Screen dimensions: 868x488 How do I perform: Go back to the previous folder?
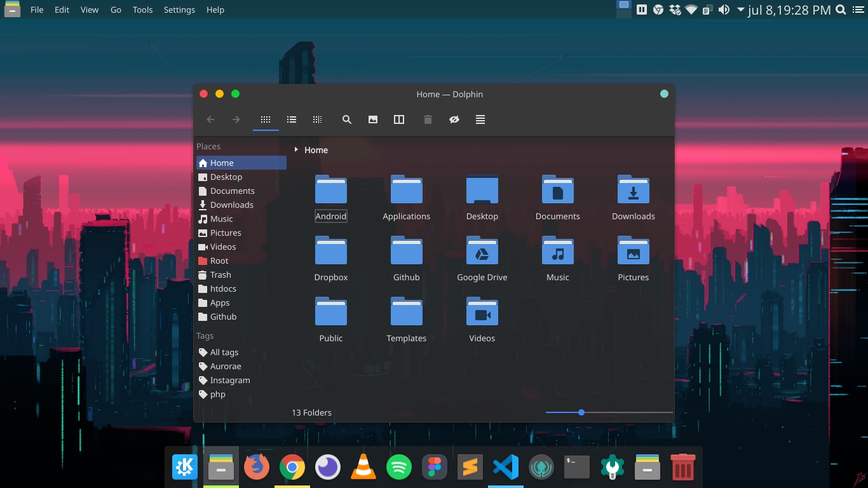pyautogui.click(x=210, y=119)
